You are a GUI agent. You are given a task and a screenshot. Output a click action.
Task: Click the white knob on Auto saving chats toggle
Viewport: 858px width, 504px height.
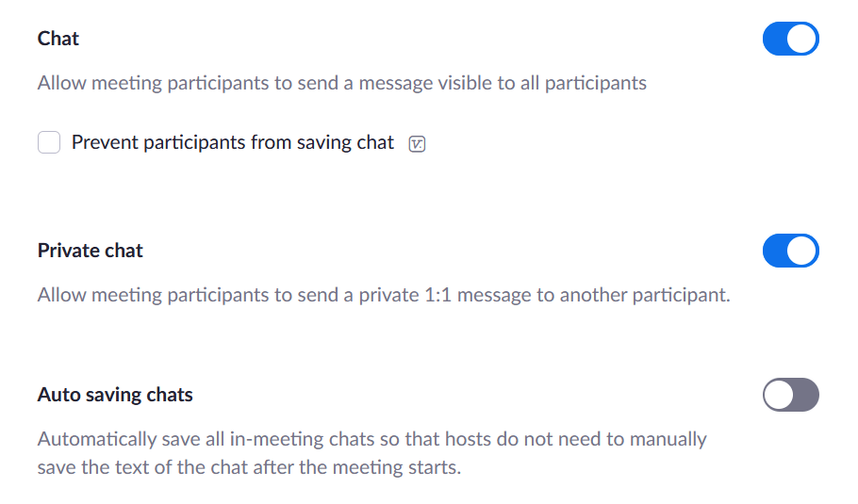pos(779,396)
